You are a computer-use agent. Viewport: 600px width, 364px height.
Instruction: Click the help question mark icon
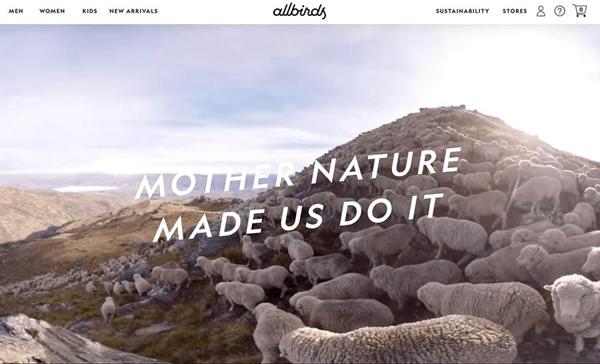pyautogui.click(x=559, y=11)
